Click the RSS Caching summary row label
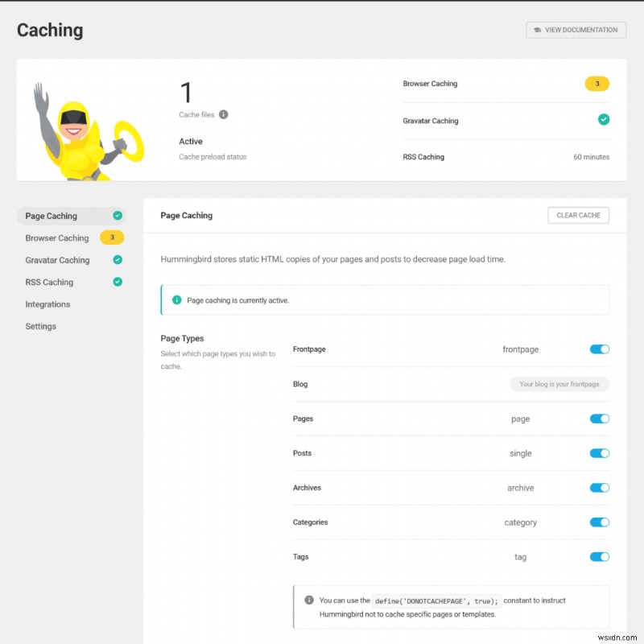 pyautogui.click(x=423, y=157)
